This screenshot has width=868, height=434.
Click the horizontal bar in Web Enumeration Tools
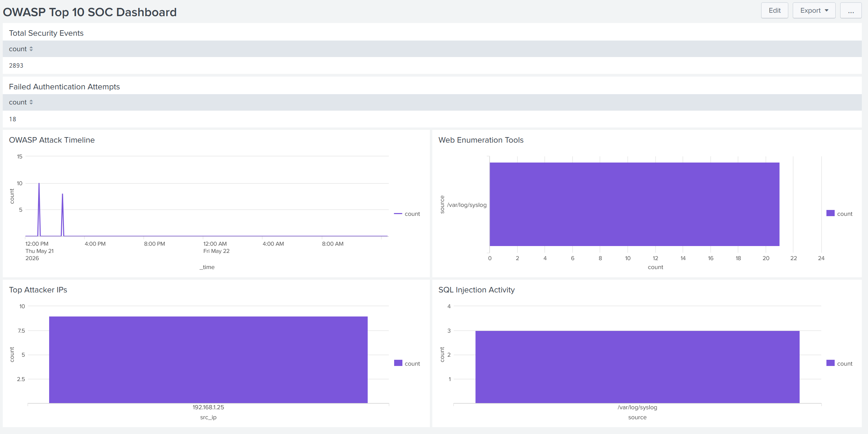coord(634,204)
